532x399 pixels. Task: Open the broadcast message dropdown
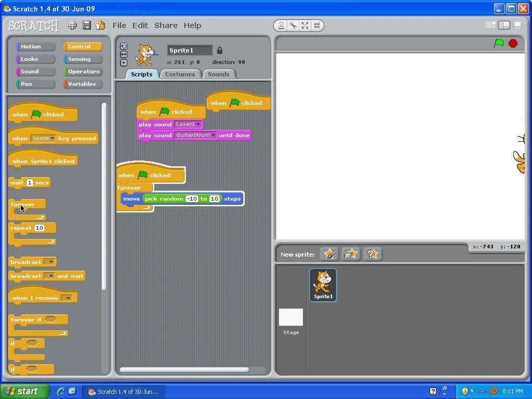click(50, 262)
